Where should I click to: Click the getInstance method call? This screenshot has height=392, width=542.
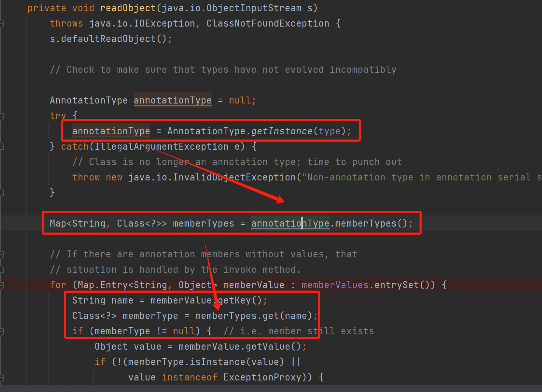tap(282, 131)
